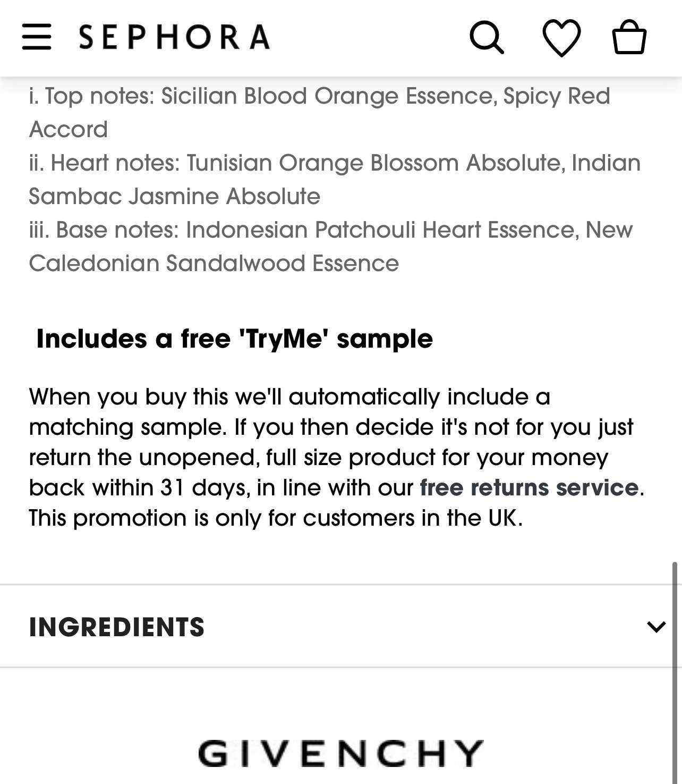Click the text "Caledonian Sandalwood Essence"

(x=214, y=264)
